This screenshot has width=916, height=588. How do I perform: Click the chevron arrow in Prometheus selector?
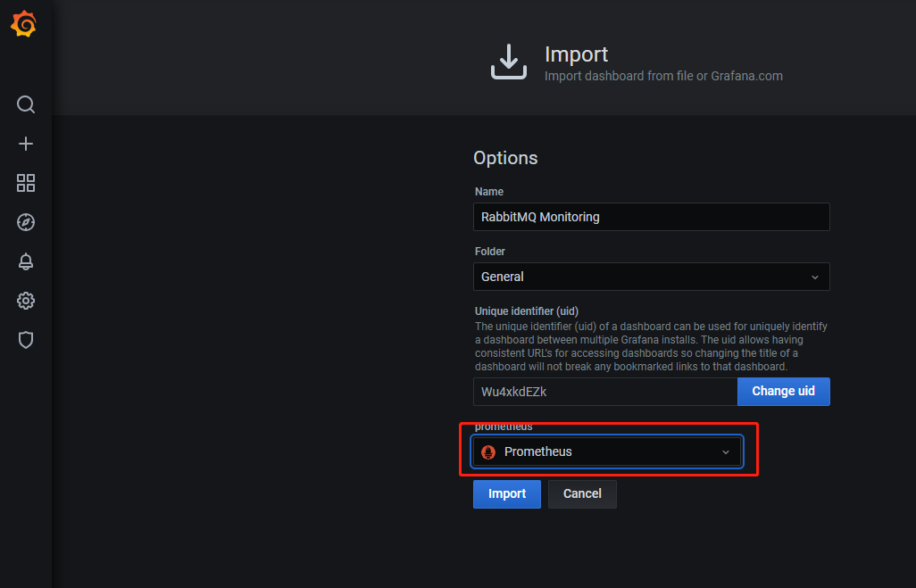tap(726, 452)
